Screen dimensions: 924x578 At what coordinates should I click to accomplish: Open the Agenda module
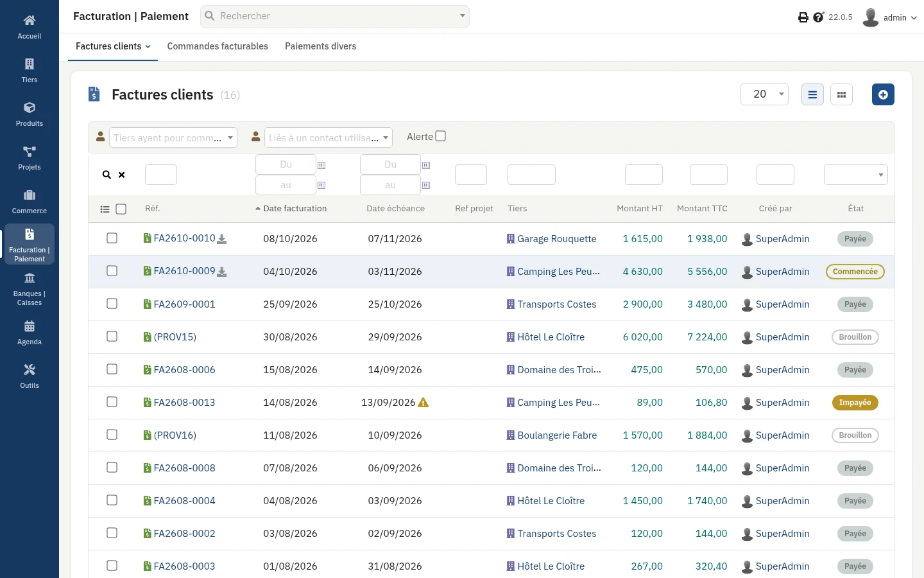coord(30,333)
